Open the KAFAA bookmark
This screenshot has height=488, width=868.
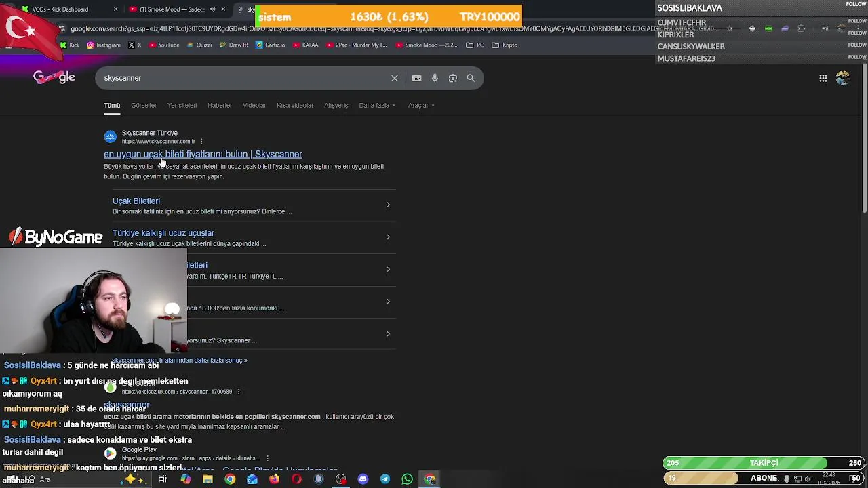coord(306,45)
